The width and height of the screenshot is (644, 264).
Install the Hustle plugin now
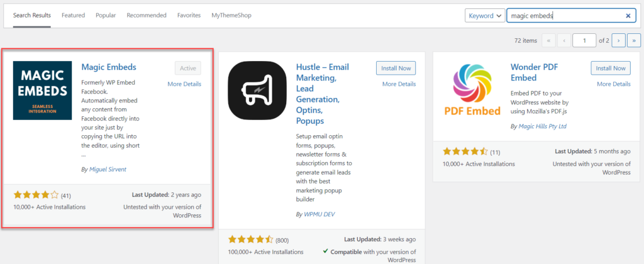pyautogui.click(x=396, y=68)
